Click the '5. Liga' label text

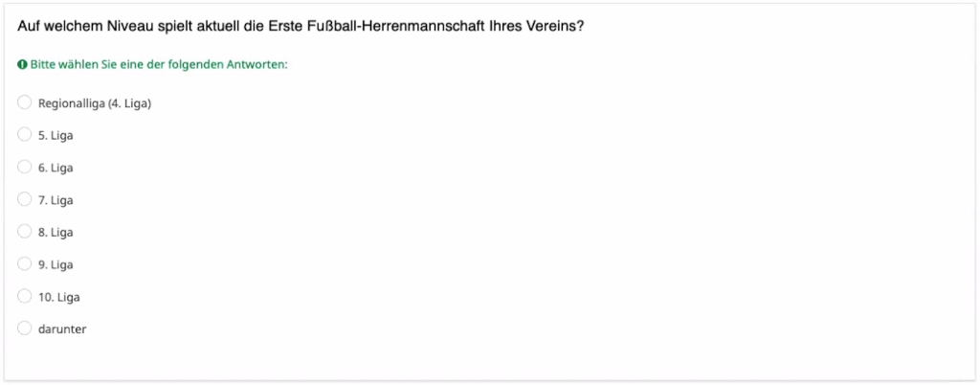coord(56,135)
